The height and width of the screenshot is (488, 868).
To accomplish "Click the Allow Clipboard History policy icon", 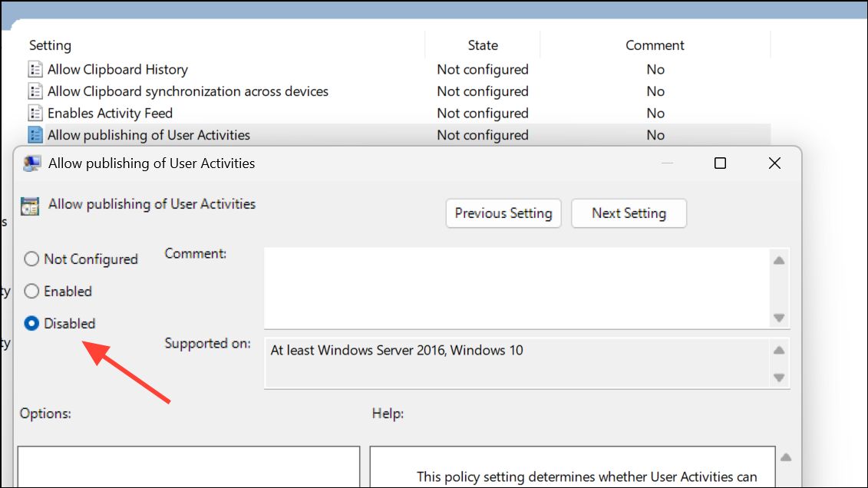I will click(x=35, y=70).
